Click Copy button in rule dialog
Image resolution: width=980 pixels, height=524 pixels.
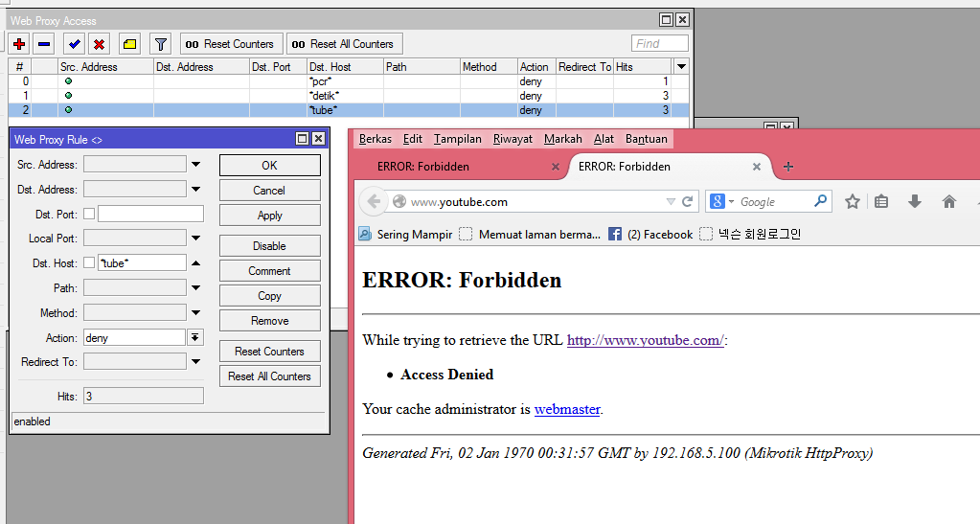pyautogui.click(x=269, y=296)
